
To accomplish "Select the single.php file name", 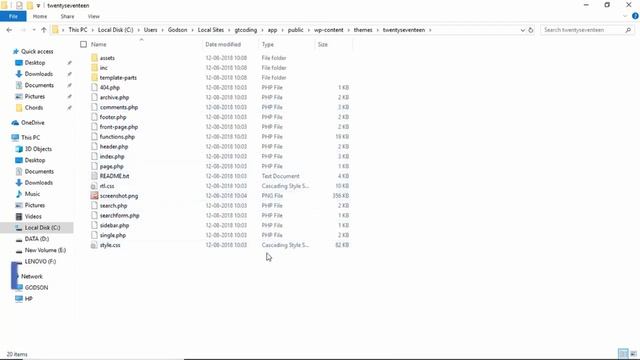I will click(x=113, y=235).
